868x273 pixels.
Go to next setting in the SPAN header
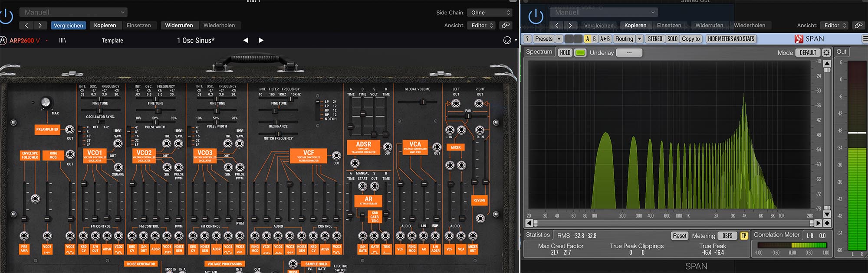click(x=570, y=26)
